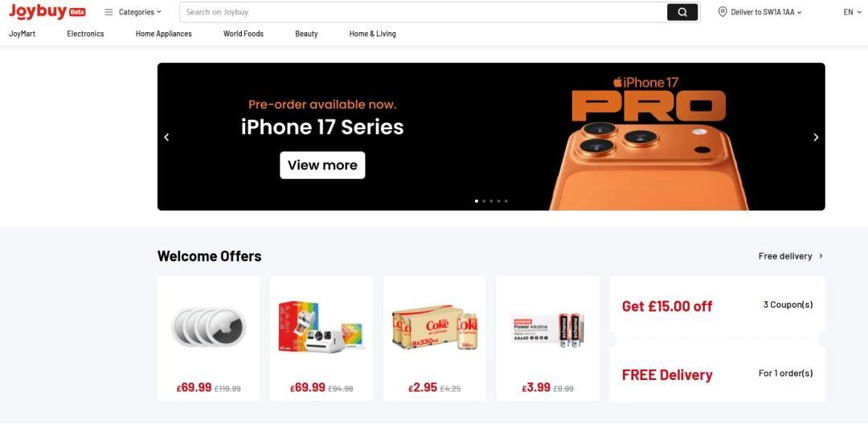Open the AirTag four-pack product at £69.99
Viewport: 868px width, 437px height.
[x=209, y=338]
